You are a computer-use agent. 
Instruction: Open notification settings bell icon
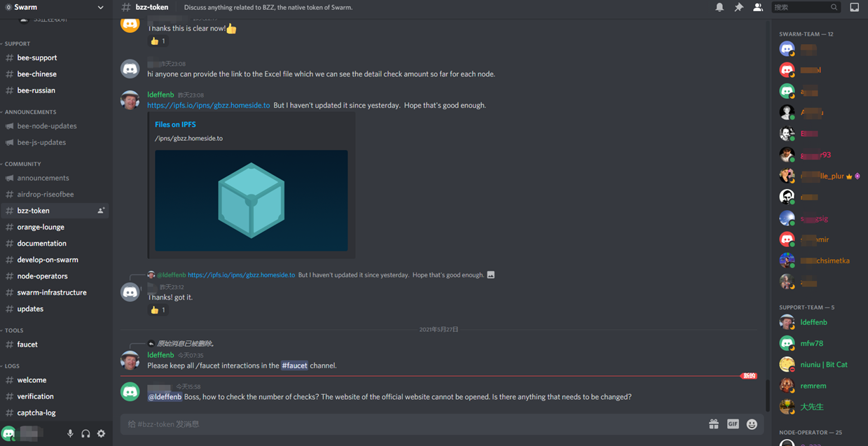tap(719, 7)
